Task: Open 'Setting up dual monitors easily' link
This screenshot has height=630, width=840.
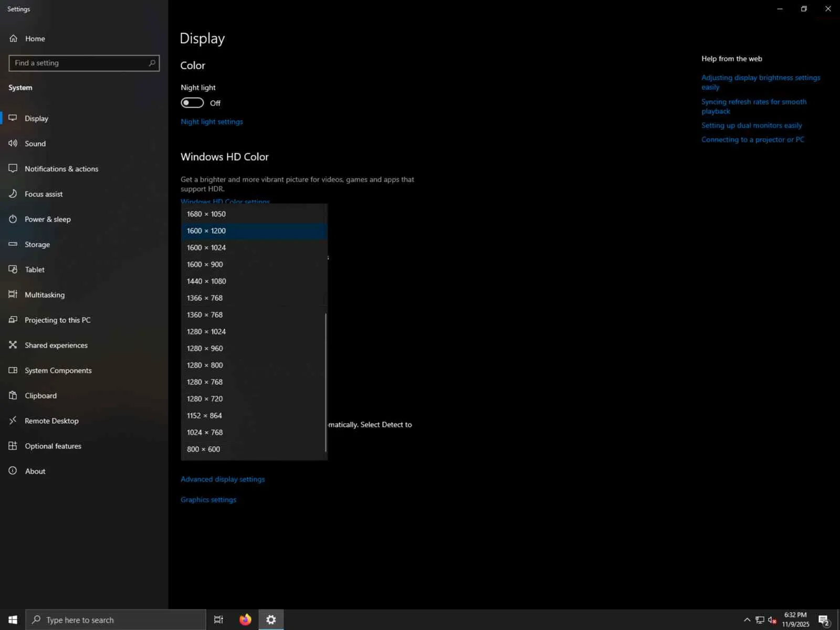Action: [x=752, y=125]
